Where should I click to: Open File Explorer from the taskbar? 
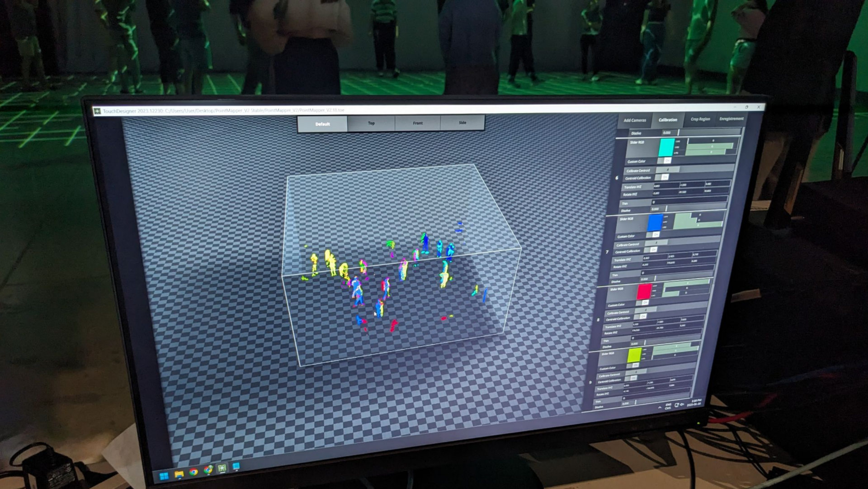click(x=179, y=474)
